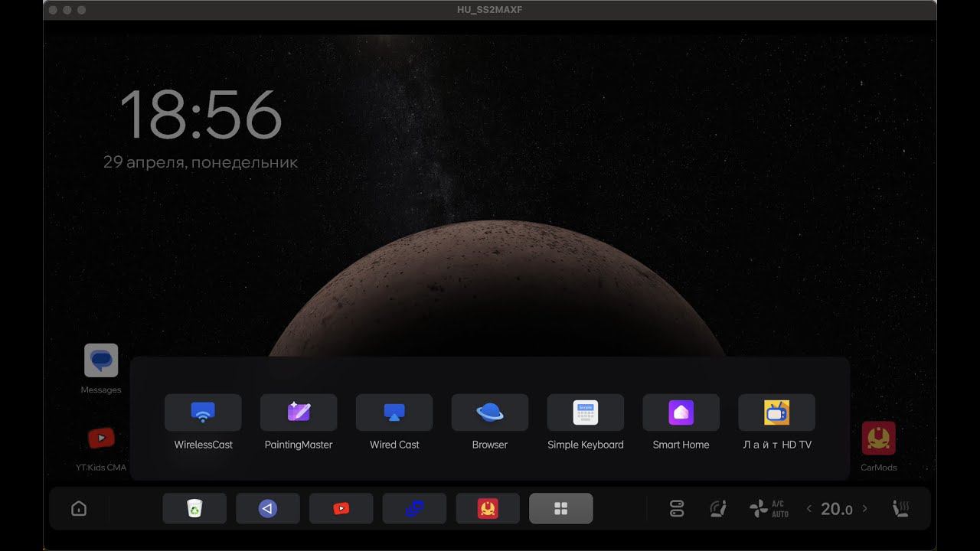
Task: Open the stacked toggles control icon
Action: 677,509
